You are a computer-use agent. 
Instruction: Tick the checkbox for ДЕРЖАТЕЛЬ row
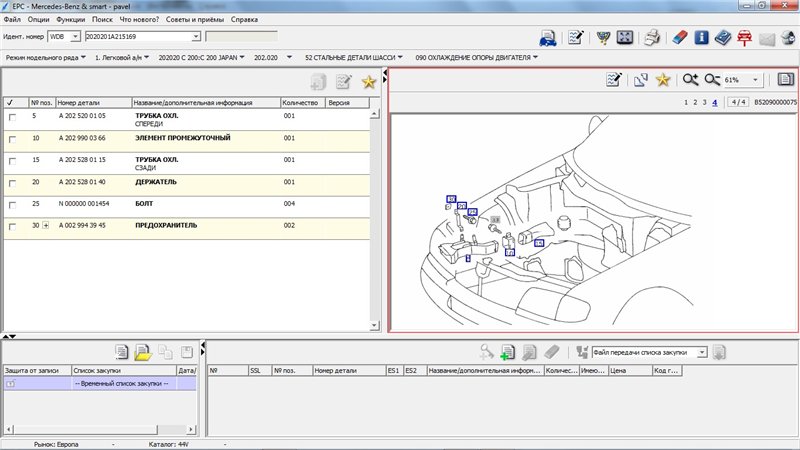[12, 182]
